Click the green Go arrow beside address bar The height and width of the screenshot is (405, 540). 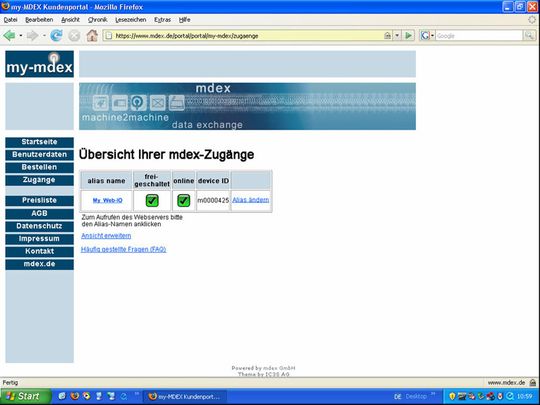pos(408,35)
